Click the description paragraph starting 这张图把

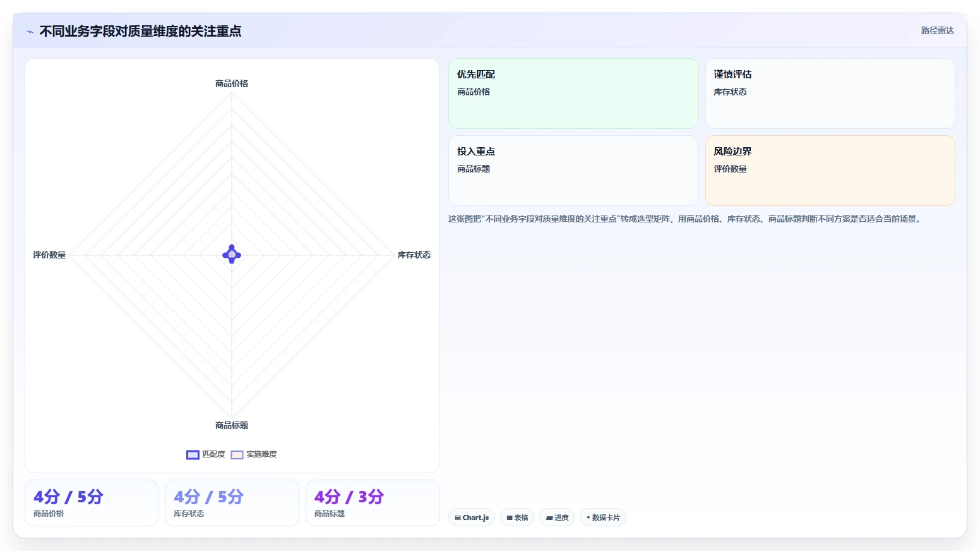click(x=686, y=219)
